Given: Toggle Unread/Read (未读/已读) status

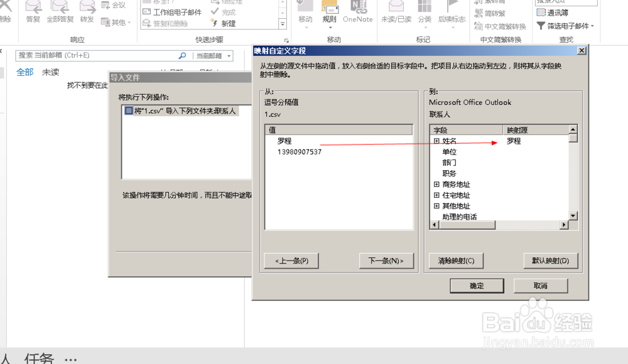Looking at the screenshot, I should tap(396, 11).
